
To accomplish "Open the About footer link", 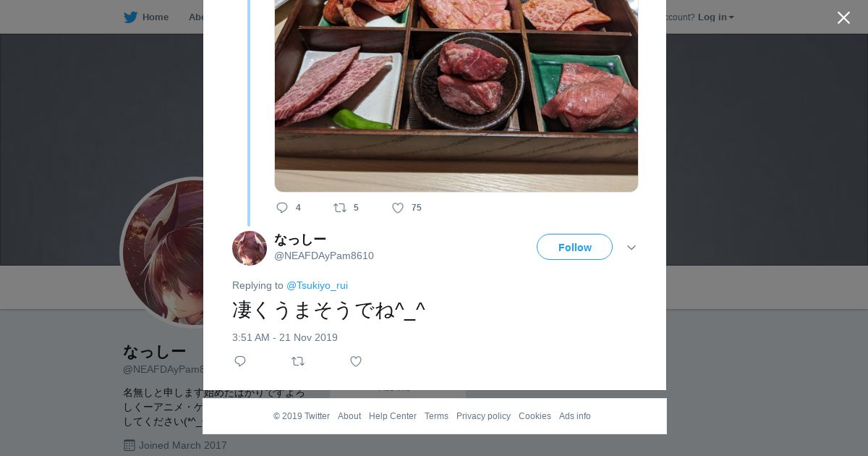I will coord(349,416).
